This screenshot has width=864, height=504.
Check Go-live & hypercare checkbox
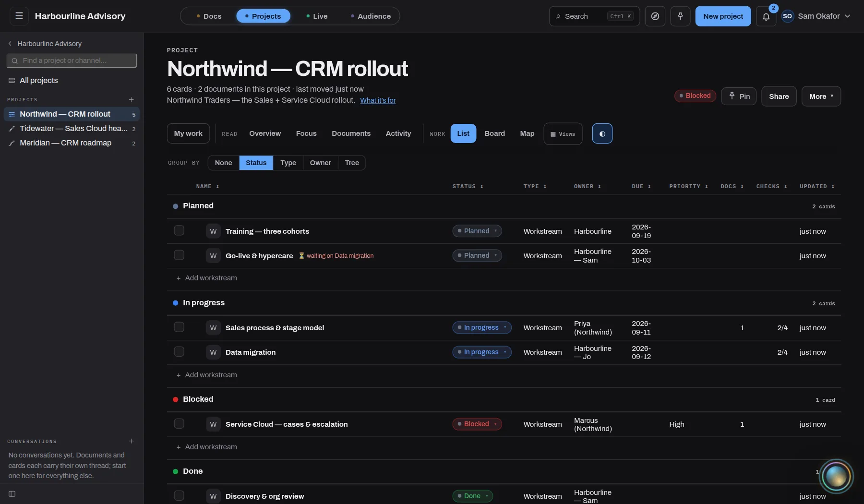tap(179, 255)
